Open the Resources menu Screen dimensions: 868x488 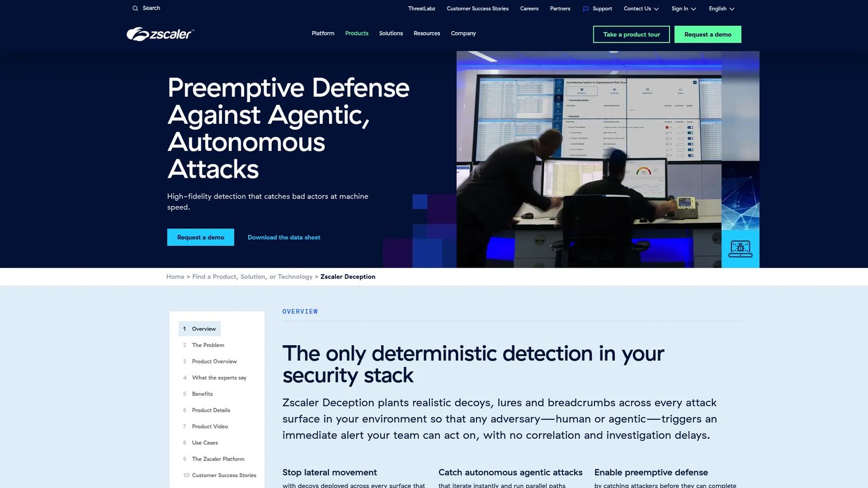(x=427, y=33)
